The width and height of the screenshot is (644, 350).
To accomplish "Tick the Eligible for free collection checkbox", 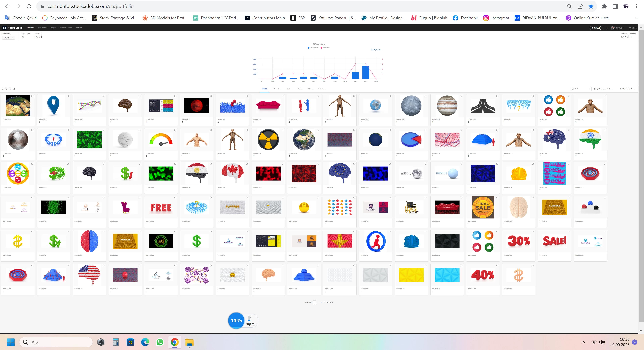I will 595,89.
